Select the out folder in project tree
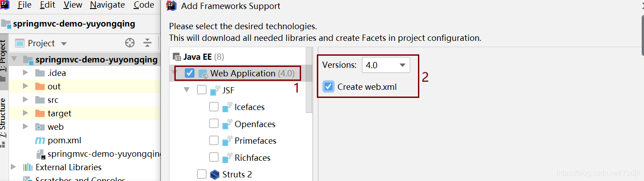This screenshot has height=181, width=644. point(54,87)
